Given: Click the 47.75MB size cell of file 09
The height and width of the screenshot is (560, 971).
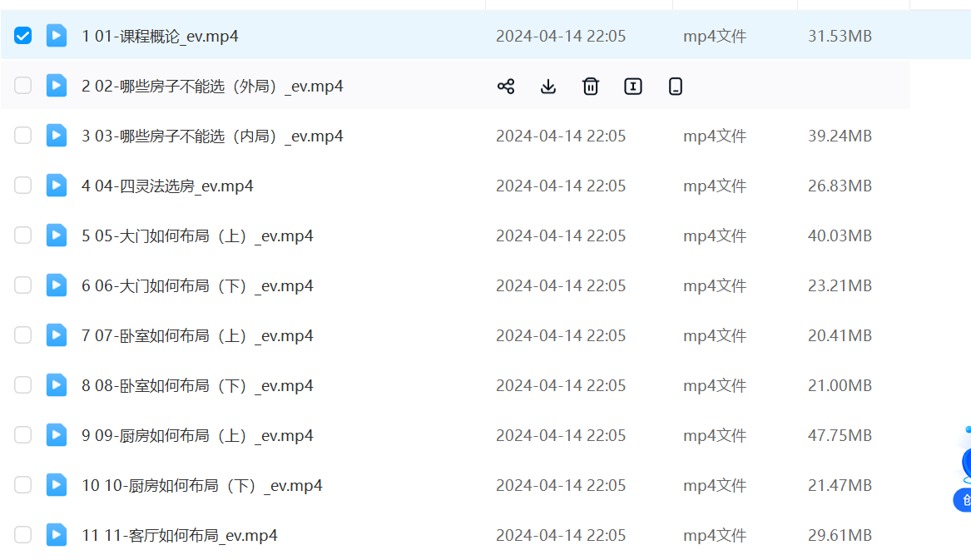Looking at the screenshot, I should coord(840,436).
